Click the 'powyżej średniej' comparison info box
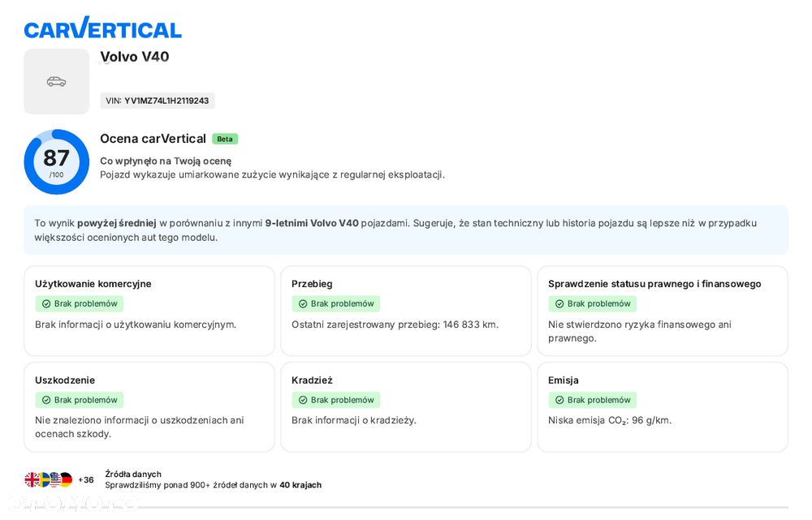Image resolution: width=812 pixels, height=520 pixels. click(x=406, y=230)
